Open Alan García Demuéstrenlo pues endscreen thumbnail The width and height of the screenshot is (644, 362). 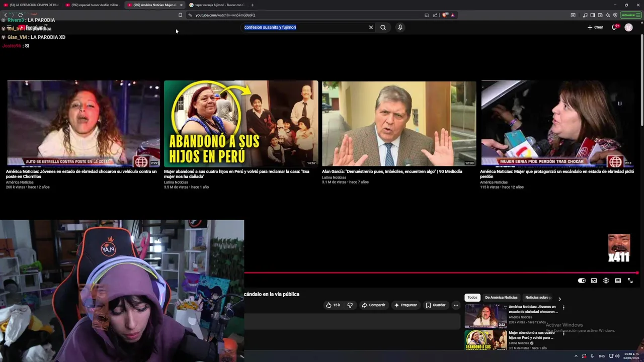click(x=399, y=124)
